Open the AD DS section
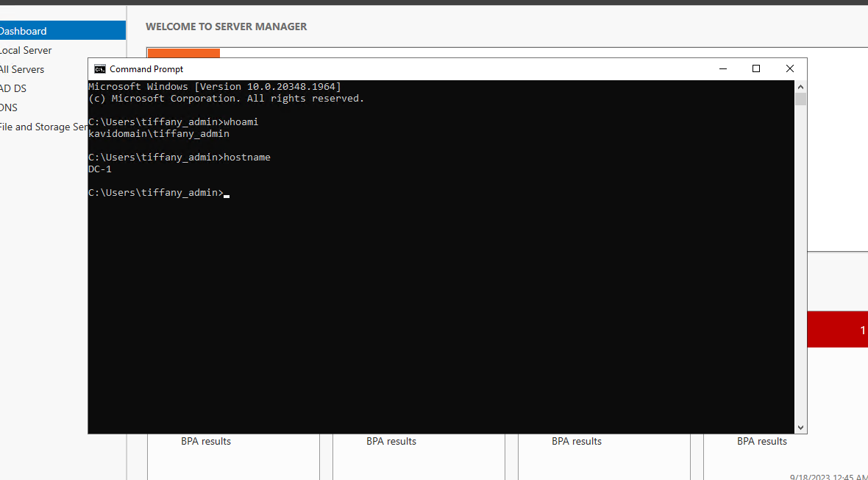 pos(13,88)
